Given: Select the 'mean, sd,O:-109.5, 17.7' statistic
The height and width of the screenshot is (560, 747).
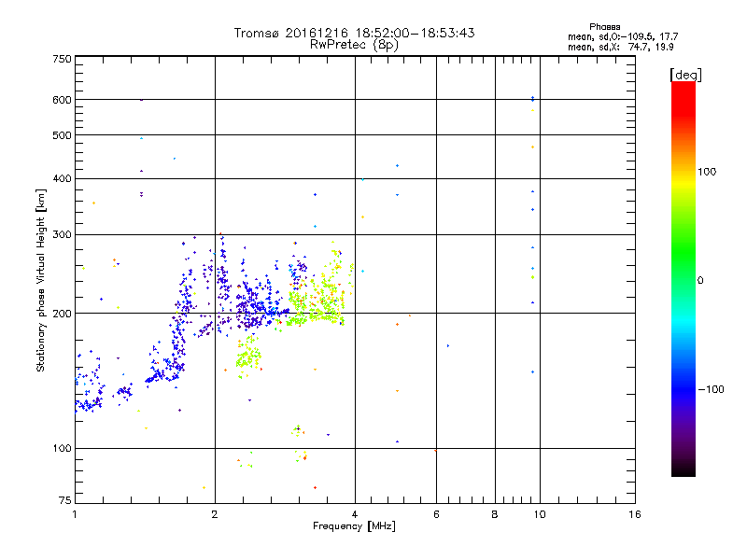Looking at the screenshot, I should [x=623, y=36].
